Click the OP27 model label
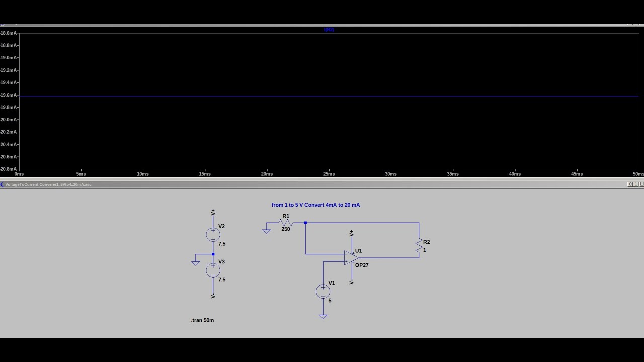 point(362,265)
